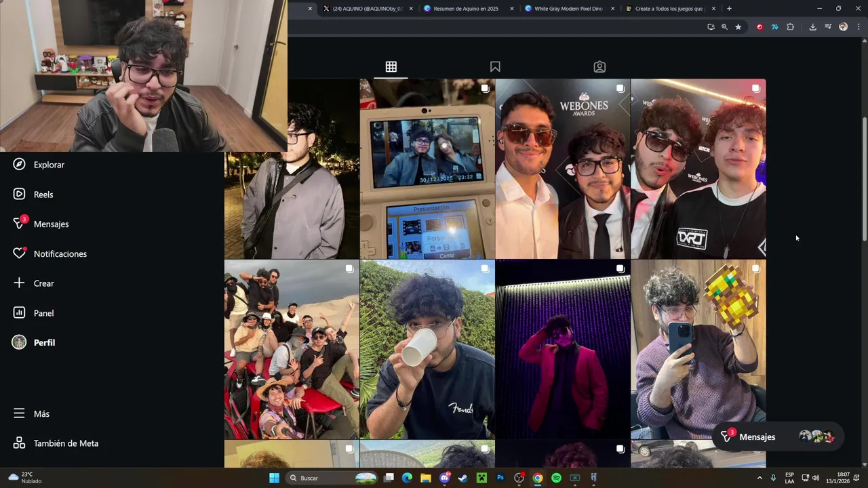868x488 pixels.
Task: Open the Explorar compass icon
Action: click(19, 165)
